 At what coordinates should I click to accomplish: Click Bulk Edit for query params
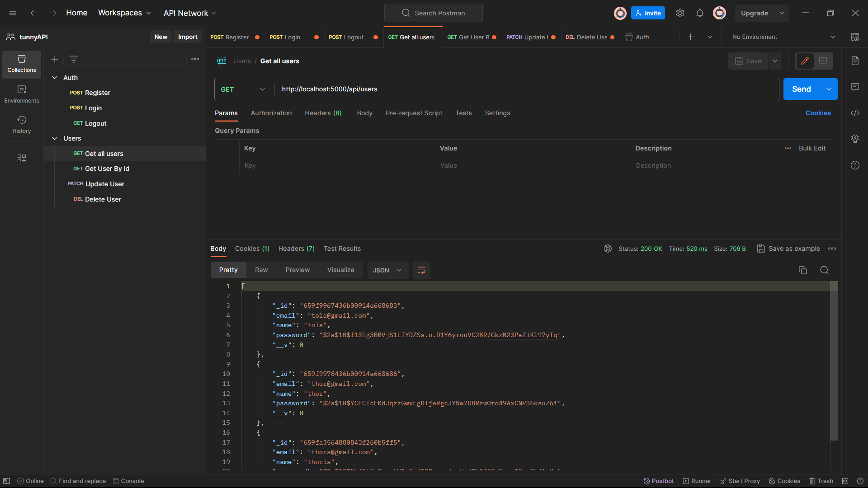812,148
